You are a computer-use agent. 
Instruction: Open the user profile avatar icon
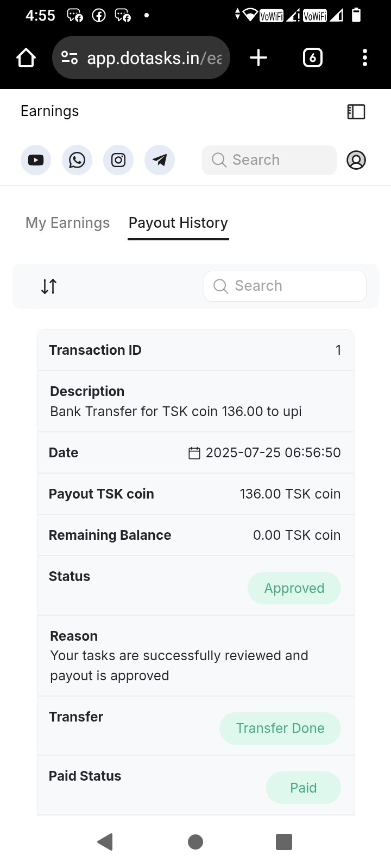(356, 160)
